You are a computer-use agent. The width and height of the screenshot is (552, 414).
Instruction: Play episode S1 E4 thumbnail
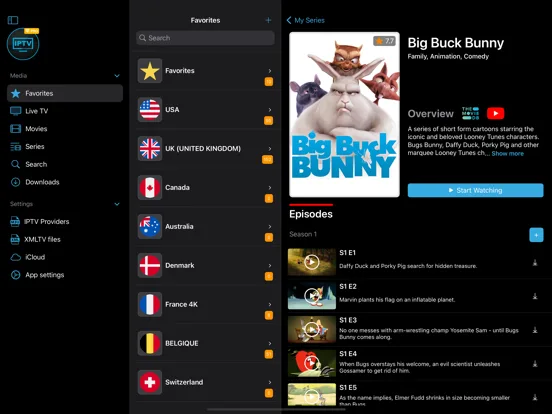(312, 363)
